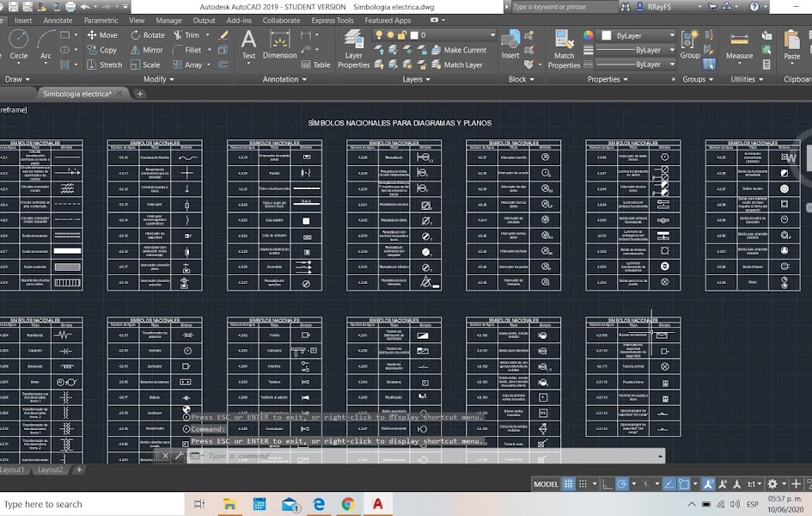Click the MODEL button in status bar
The height and width of the screenshot is (516, 812).
coord(546,484)
